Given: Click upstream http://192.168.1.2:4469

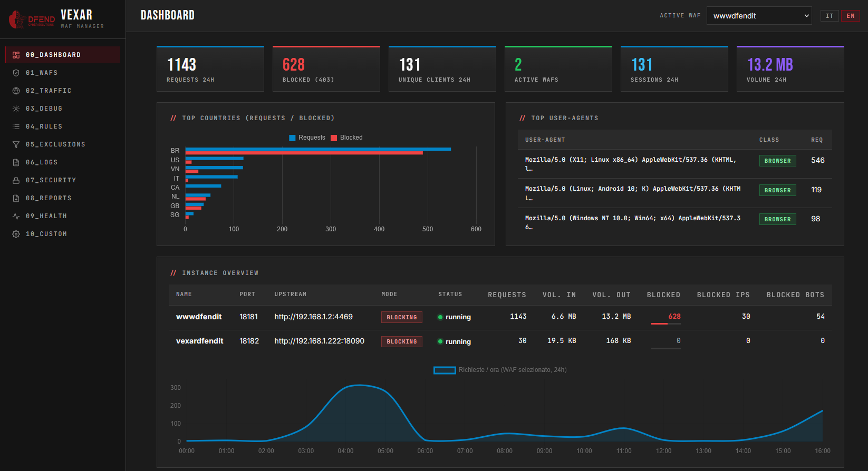Looking at the screenshot, I should coord(314,317).
